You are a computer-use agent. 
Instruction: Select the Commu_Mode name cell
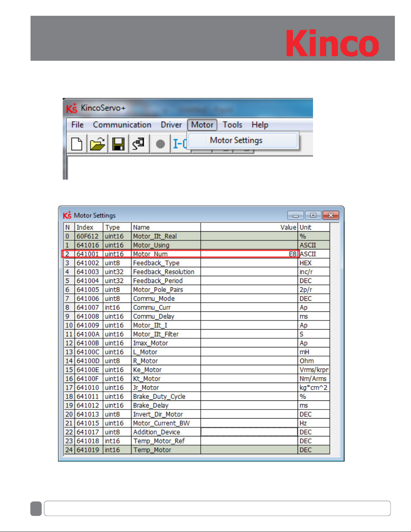[x=166, y=298]
